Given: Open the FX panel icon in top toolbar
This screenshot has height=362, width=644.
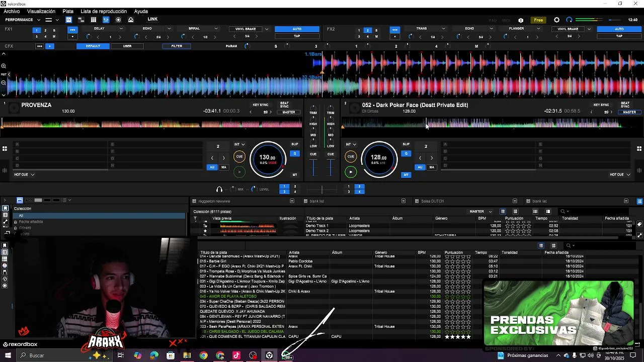Looking at the screenshot, I should 68,20.
